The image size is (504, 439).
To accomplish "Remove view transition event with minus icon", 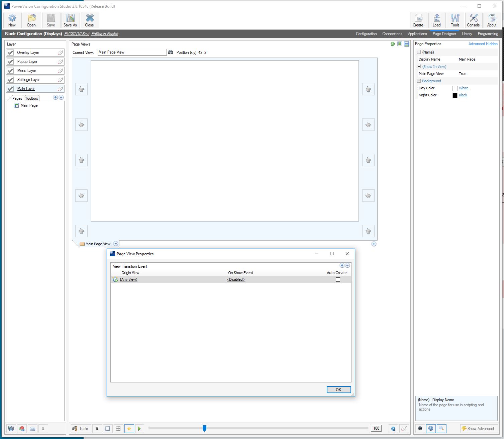I will [x=347, y=265].
